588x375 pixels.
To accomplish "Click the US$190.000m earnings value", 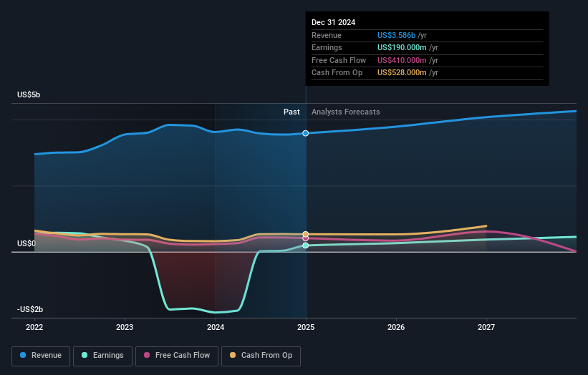I will tap(402, 47).
